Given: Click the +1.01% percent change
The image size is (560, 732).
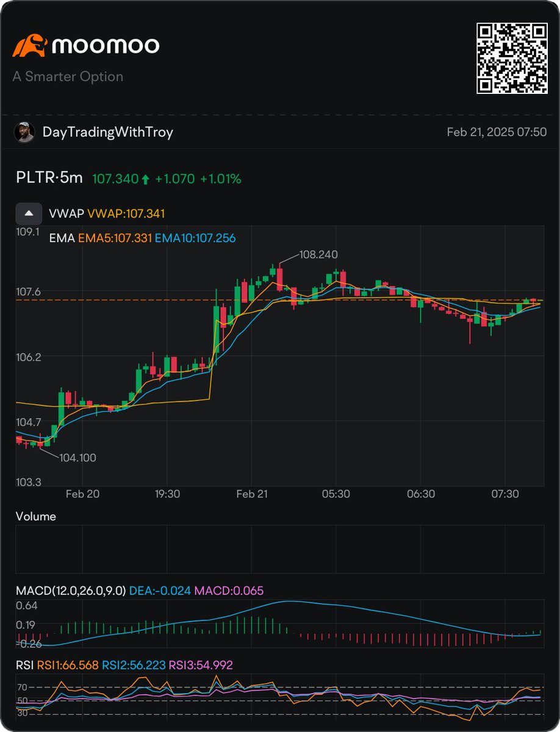Looking at the screenshot, I should click(x=221, y=179).
